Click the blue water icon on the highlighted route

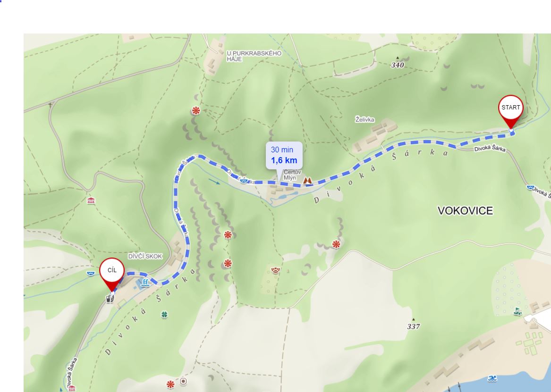tap(243, 180)
